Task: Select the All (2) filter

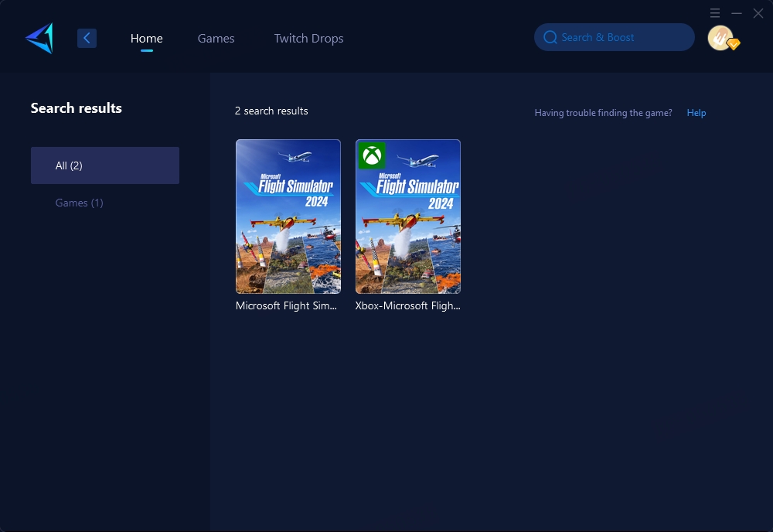Action: click(x=105, y=165)
